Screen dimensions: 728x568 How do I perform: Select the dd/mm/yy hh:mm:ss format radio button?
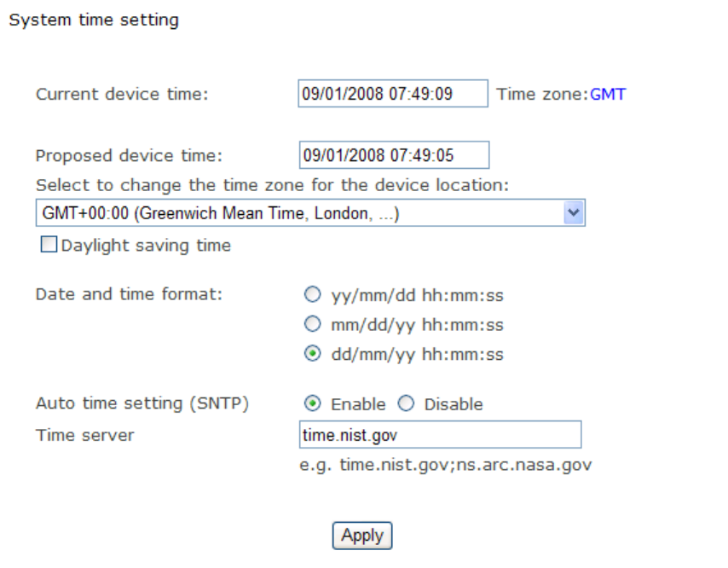pyautogui.click(x=313, y=355)
